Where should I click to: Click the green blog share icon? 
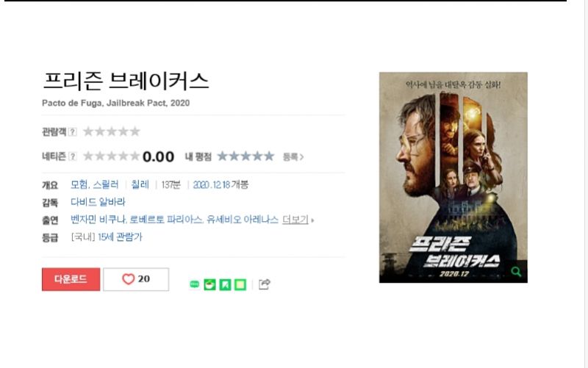pyautogui.click(x=194, y=284)
